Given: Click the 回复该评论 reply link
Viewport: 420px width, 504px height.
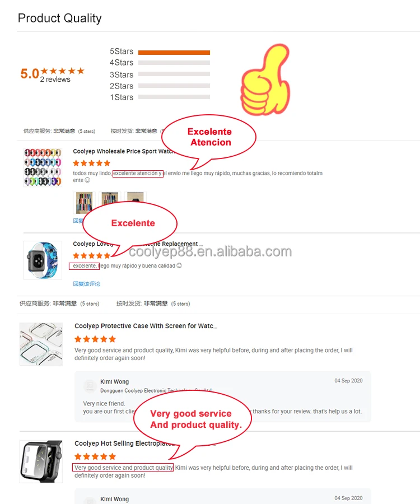Looking at the screenshot, I should (x=86, y=284).
